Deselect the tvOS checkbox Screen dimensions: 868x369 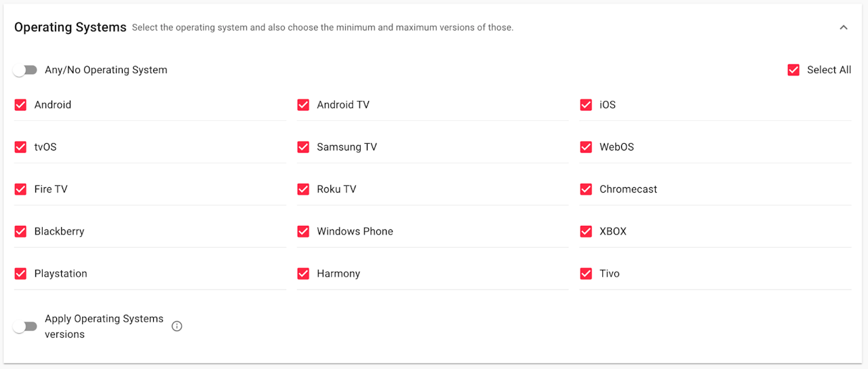point(21,147)
